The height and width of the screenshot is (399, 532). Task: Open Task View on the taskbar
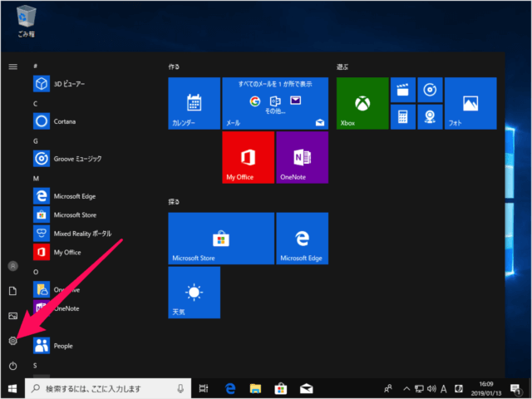[x=204, y=388]
